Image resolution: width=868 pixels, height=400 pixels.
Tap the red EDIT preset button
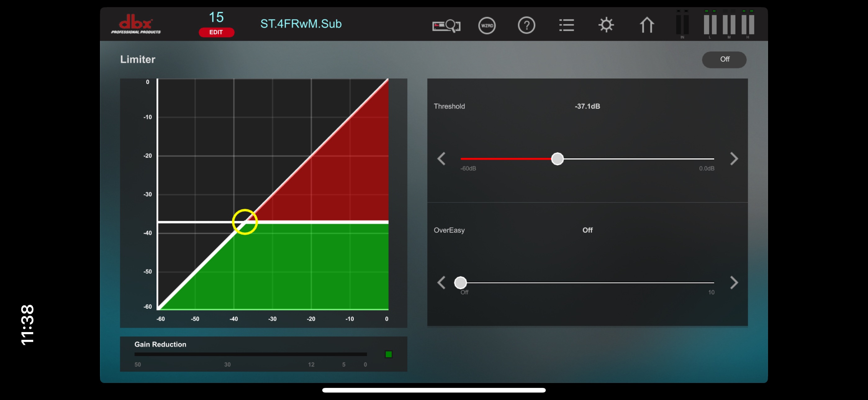pos(216,32)
